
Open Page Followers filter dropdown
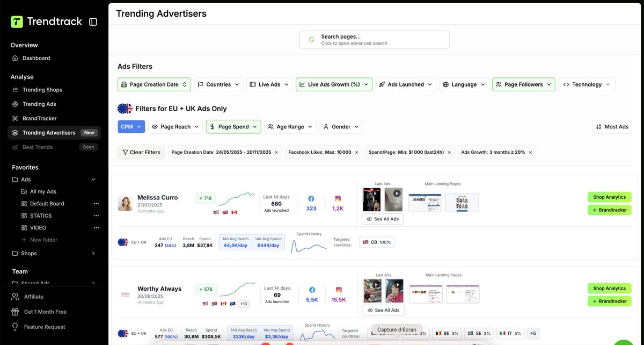coord(523,84)
